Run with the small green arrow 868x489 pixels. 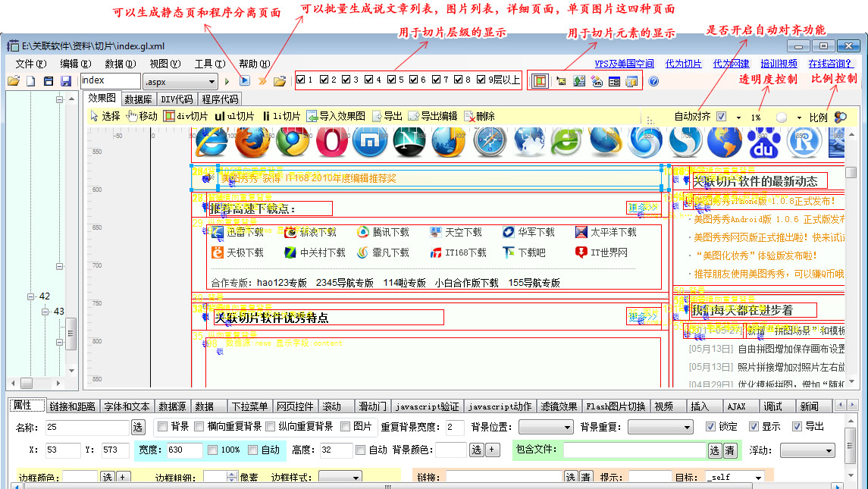pos(227,81)
